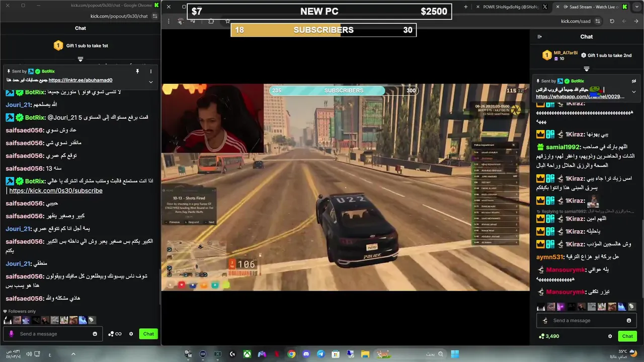Send message with left popout Chat button

pyautogui.click(x=148, y=334)
